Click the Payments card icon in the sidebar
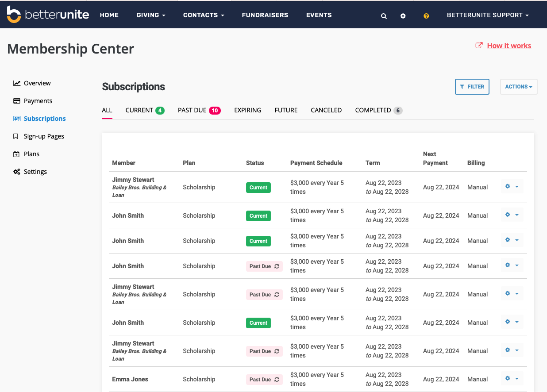The height and width of the screenshot is (392, 547). pos(16,100)
